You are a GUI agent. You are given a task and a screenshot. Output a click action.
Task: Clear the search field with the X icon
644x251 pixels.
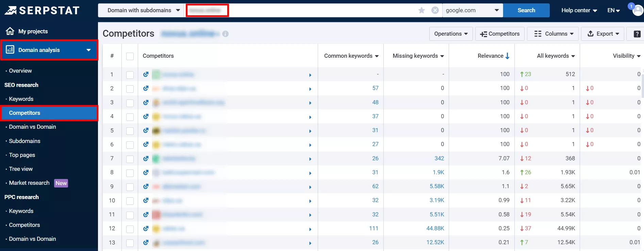coord(435,10)
